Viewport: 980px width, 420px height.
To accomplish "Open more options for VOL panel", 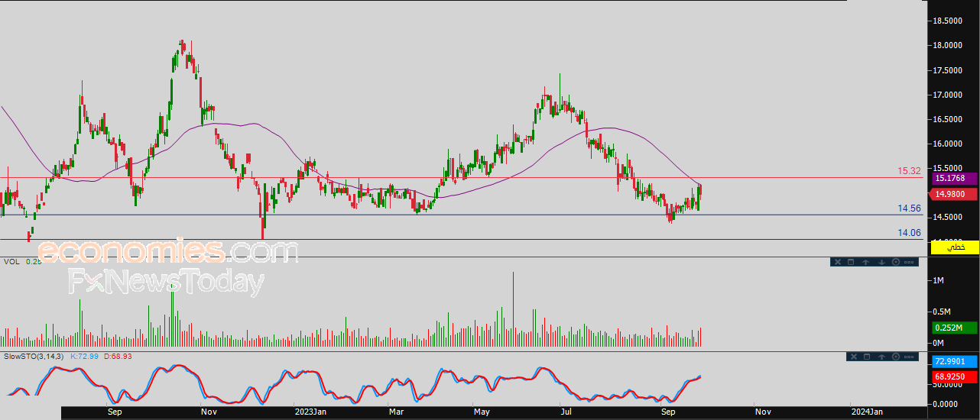I will point(910,262).
